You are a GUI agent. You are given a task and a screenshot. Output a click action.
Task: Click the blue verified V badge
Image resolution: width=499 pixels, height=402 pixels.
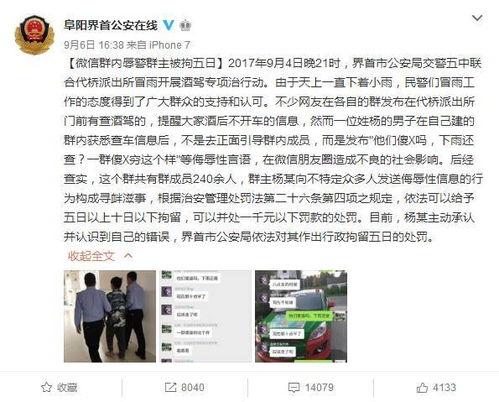(169, 25)
